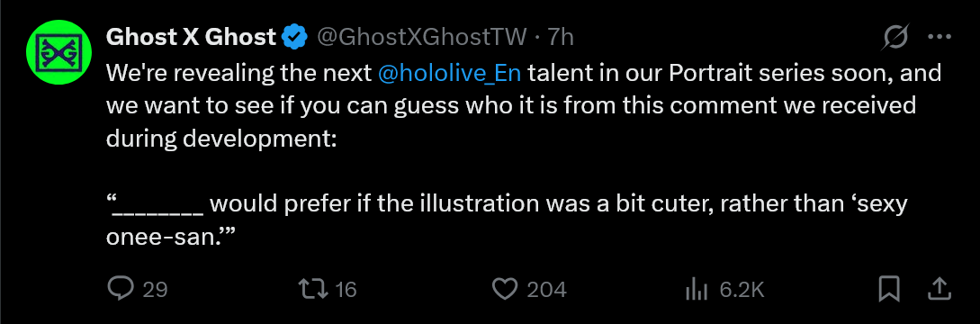The image size is (980, 324).
Task: Click the 6.2K views count
Action: (742, 290)
